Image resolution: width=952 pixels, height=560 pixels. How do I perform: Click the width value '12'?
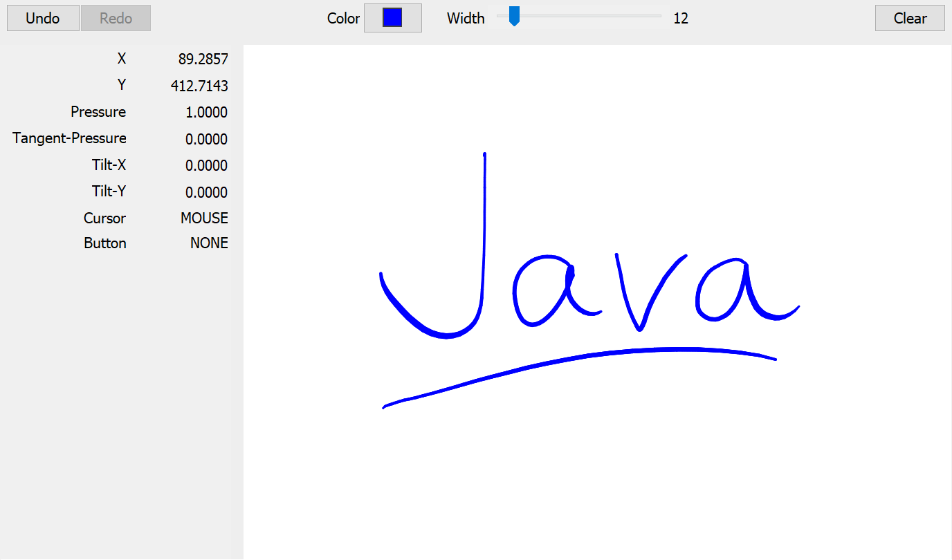[681, 19]
